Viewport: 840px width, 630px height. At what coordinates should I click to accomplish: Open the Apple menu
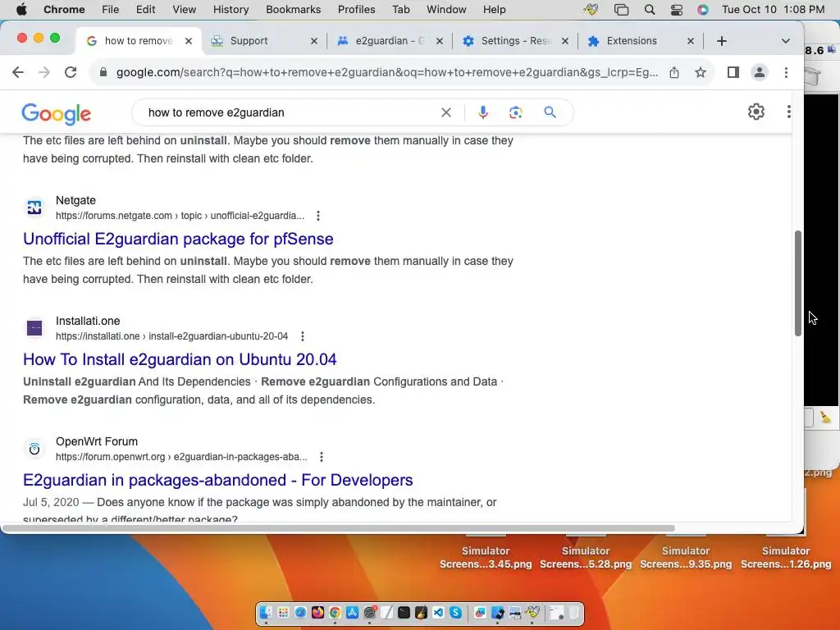pos(21,10)
